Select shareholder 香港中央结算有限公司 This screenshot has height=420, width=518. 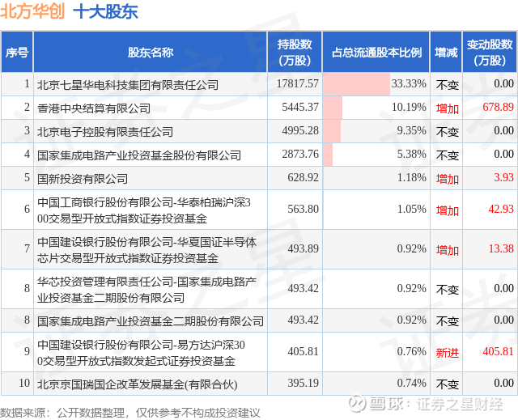click(94, 108)
